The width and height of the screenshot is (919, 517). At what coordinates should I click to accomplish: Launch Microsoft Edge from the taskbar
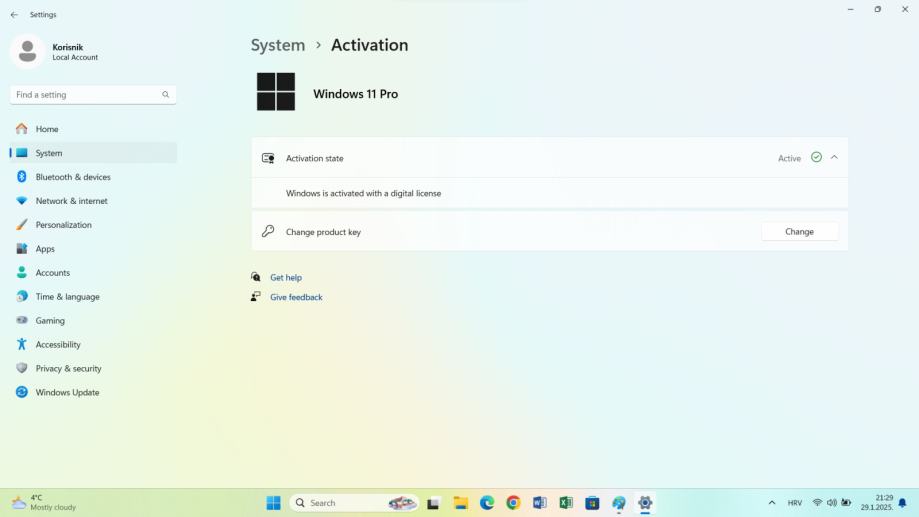point(487,503)
